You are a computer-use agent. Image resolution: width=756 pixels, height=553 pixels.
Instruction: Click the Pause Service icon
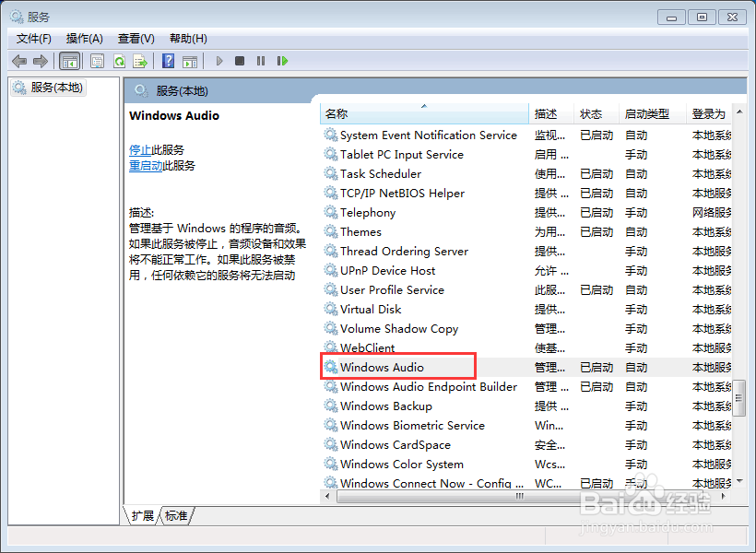click(x=261, y=61)
